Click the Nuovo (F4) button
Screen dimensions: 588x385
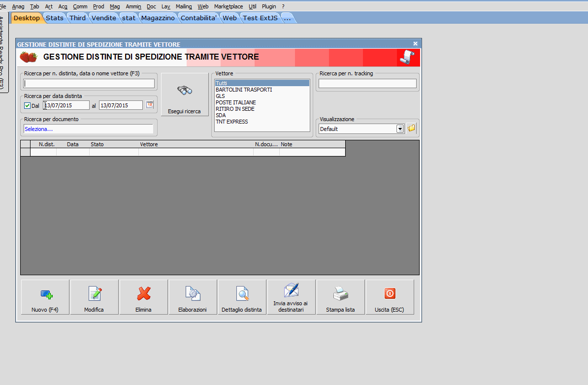coord(45,297)
